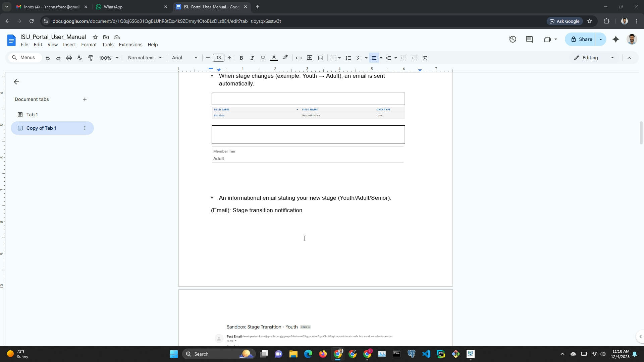Screen dimensions: 644x362
Task: Click the print icon in toolbar
Action: (69, 58)
